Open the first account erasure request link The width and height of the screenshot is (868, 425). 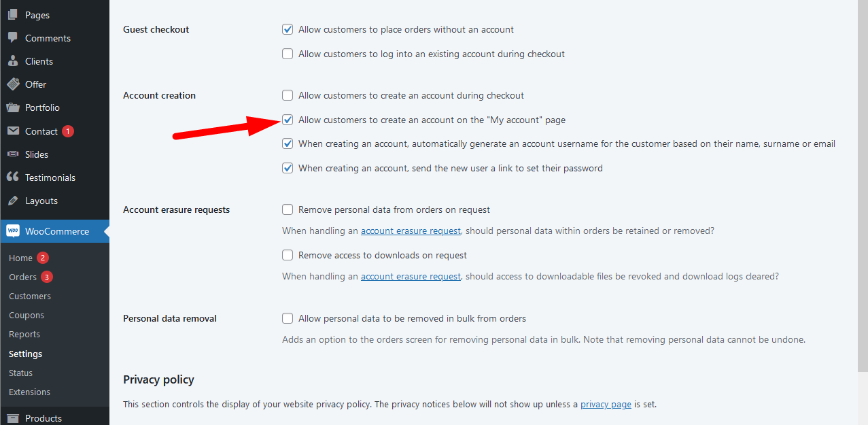coord(411,231)
